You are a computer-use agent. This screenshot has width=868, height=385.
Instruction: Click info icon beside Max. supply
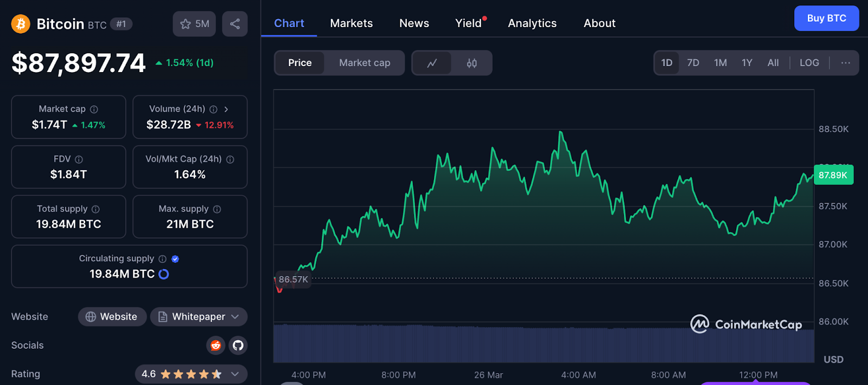(217, 209)
